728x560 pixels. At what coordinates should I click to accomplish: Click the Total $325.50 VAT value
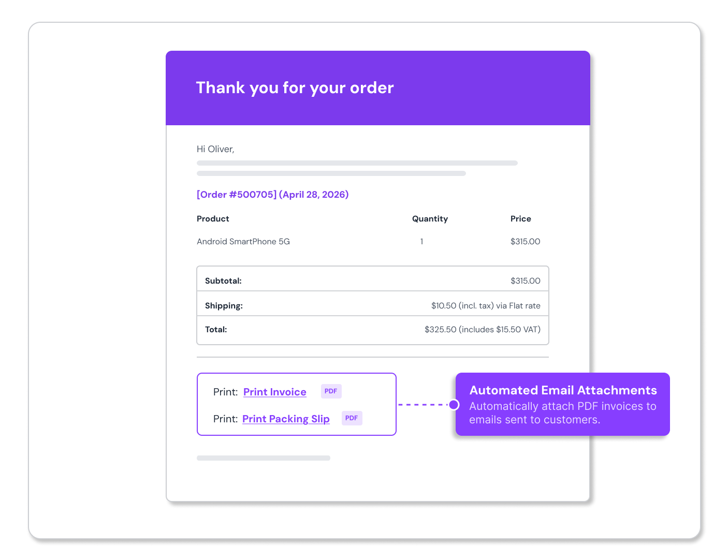483,330
